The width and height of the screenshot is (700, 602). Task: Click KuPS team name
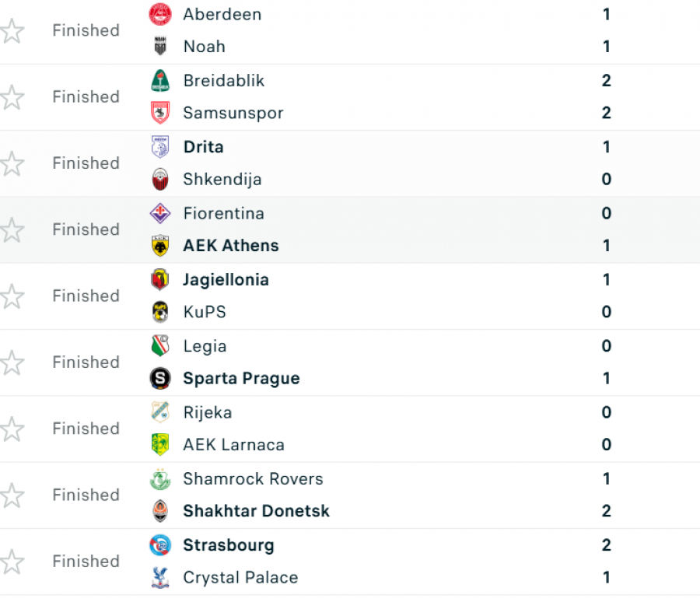[205, 312]
